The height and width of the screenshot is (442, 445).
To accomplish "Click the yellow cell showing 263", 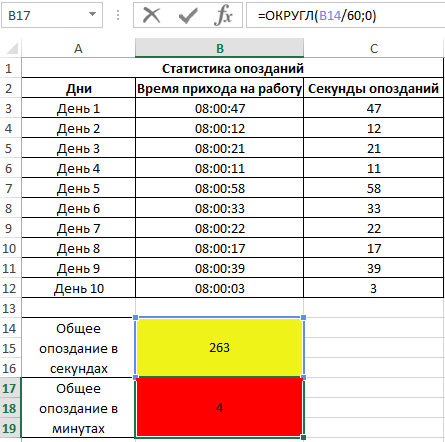I will pos(219,348).
